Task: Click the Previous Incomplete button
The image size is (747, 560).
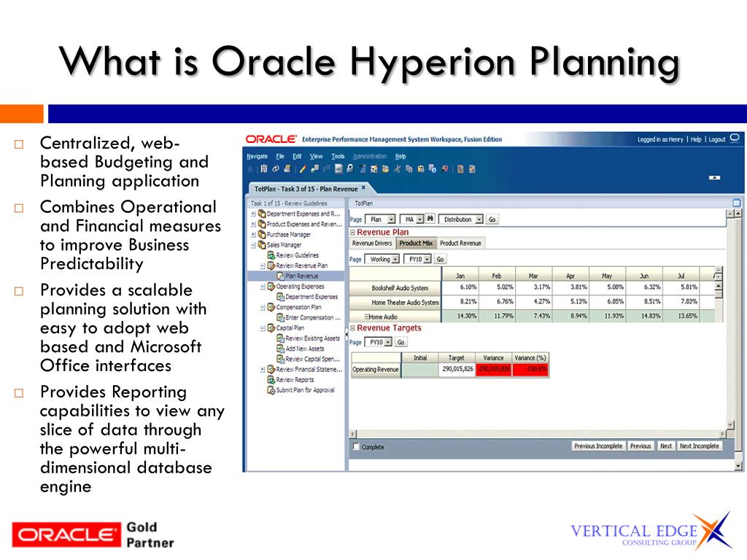Action: click(598, 446)
